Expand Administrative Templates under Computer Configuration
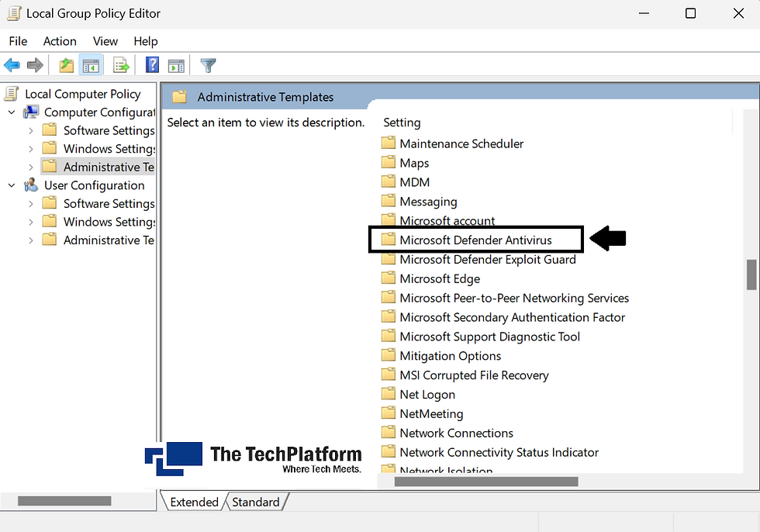 (x=31, y=168)
